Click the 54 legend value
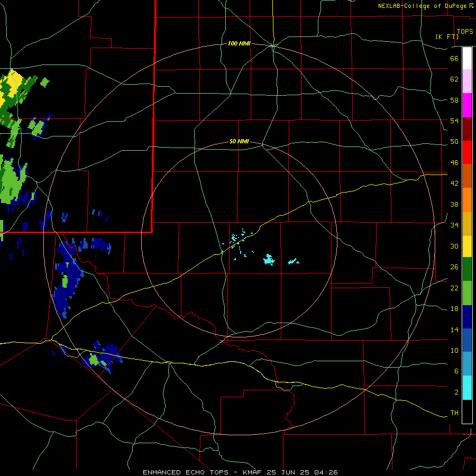476x476 pixels. point(454,121)
